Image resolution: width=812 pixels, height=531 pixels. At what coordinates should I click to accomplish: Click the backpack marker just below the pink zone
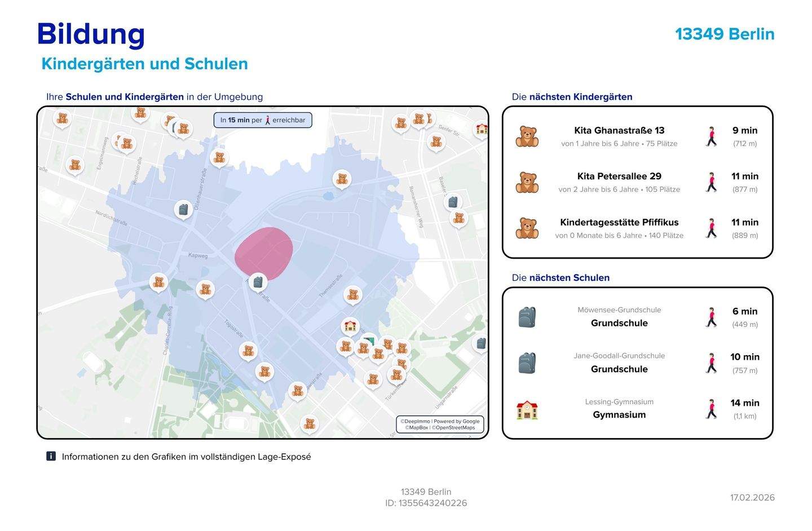tap(258, 281)
